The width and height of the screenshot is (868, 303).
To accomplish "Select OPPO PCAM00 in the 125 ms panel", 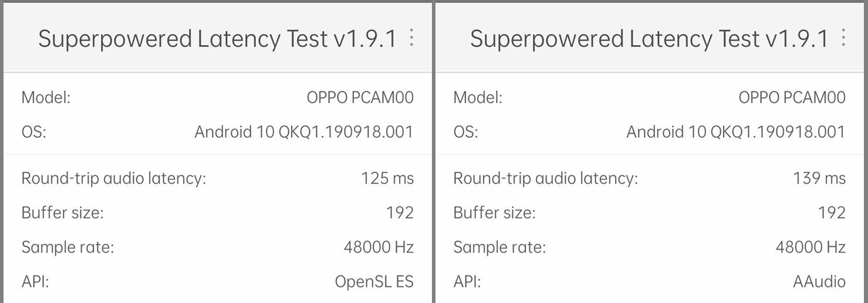I will pyautogui.click(x=360, y=97).
